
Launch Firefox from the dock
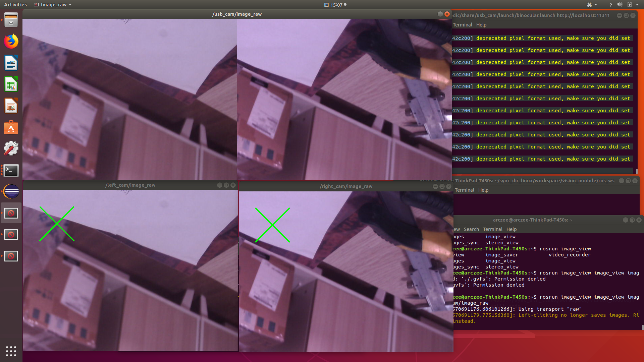(x=11, y=42)
